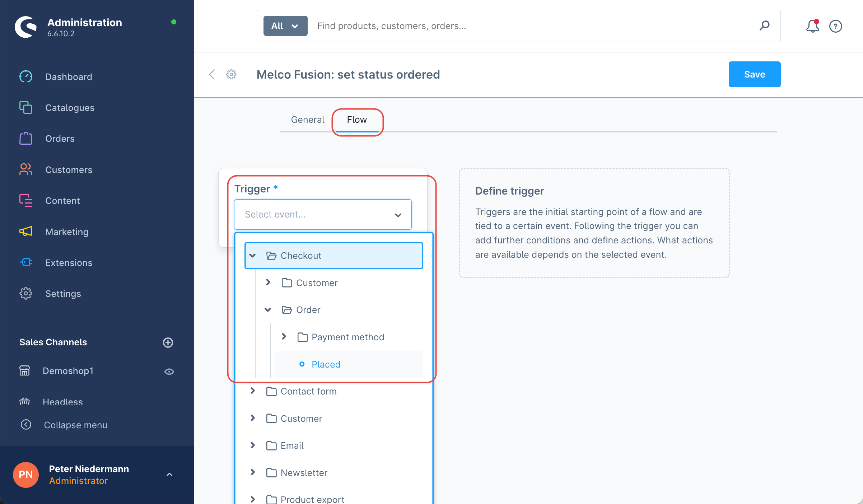The image size is (863, 504).
Task: Collapse the Checkout folder chevron
Action: (253, 256)
